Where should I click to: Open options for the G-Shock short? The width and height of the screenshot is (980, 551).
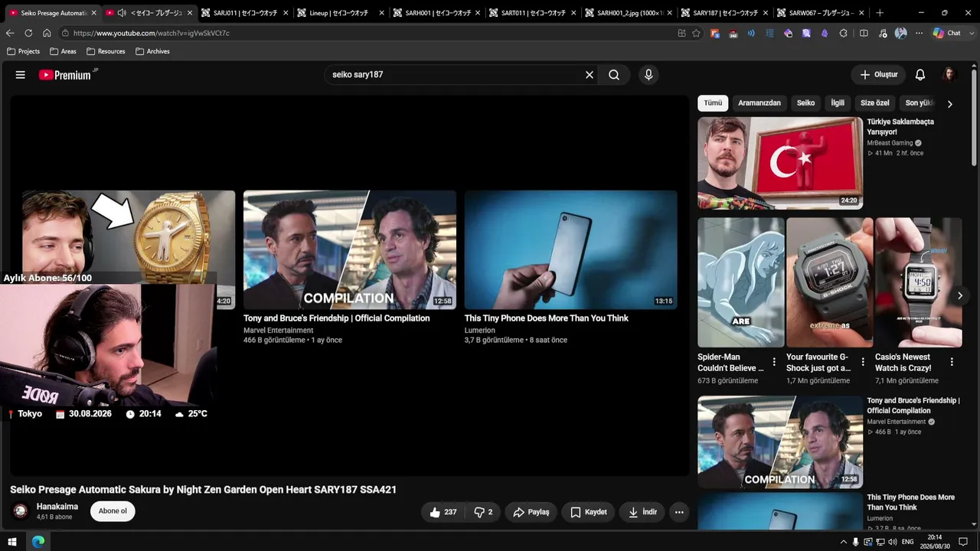[863, 362]
